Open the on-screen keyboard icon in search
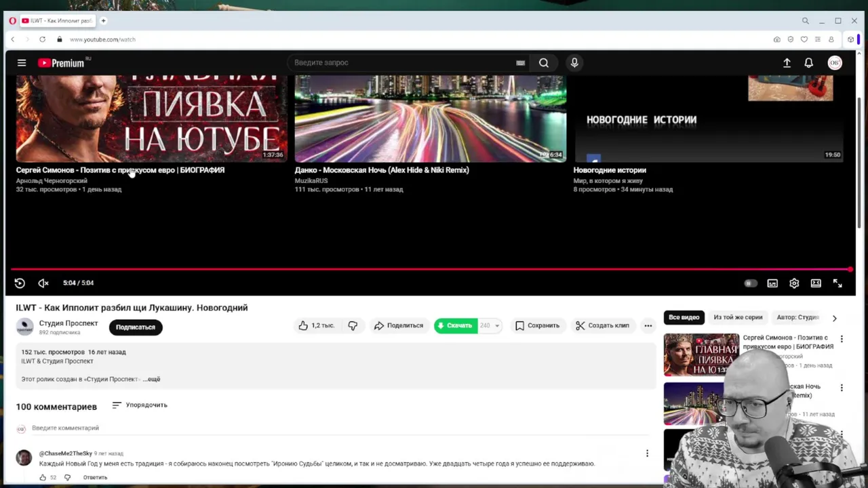This screenshot has height=488, width=868. coord(520,63)
